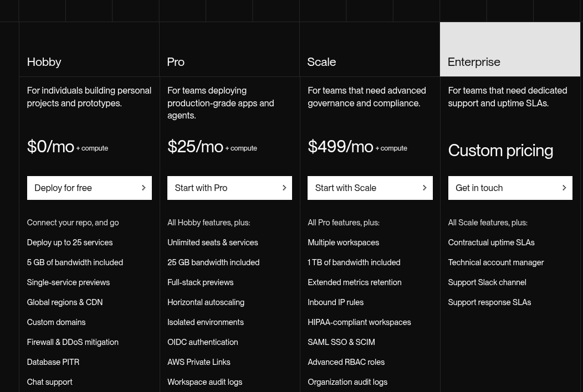Click the Firewall & DDoS mitigation feature
The image size is (583, 392).
point(73,342)
